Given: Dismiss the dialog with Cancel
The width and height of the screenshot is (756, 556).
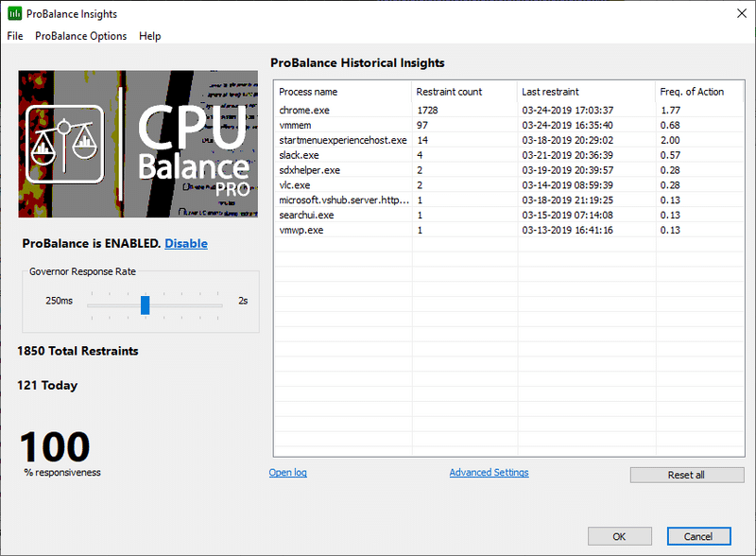Looking at the screenshot, I should click(697, 536).
